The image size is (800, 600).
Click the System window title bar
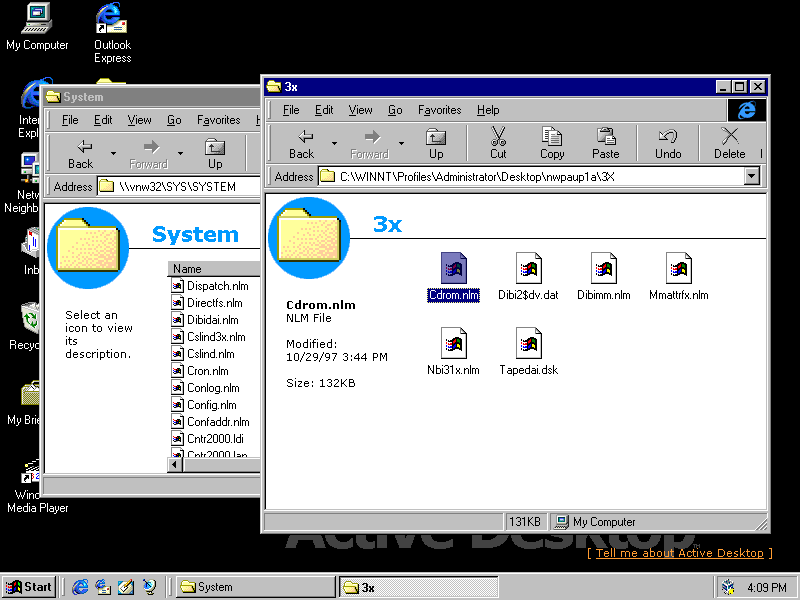click(153, 97)
